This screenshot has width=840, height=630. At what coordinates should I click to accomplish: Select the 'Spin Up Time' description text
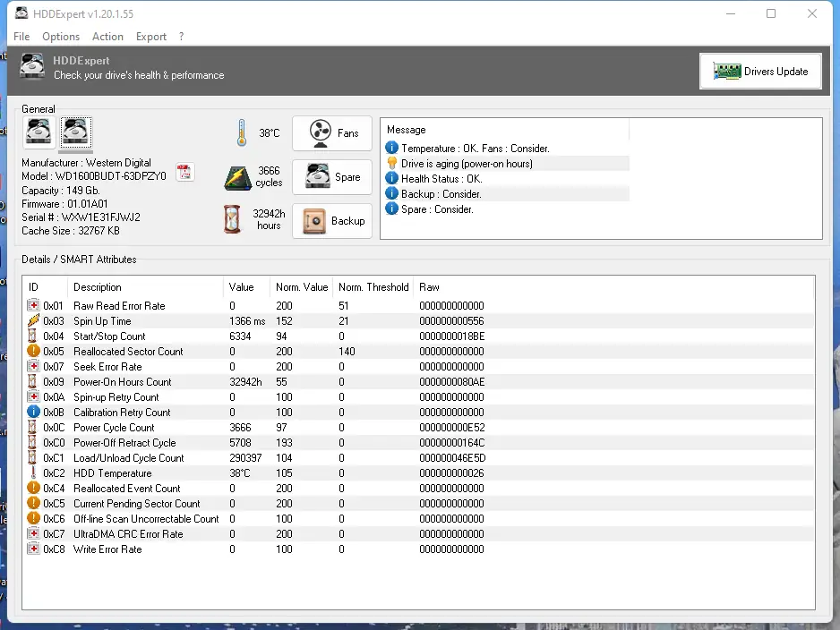[x=102, y=321]
